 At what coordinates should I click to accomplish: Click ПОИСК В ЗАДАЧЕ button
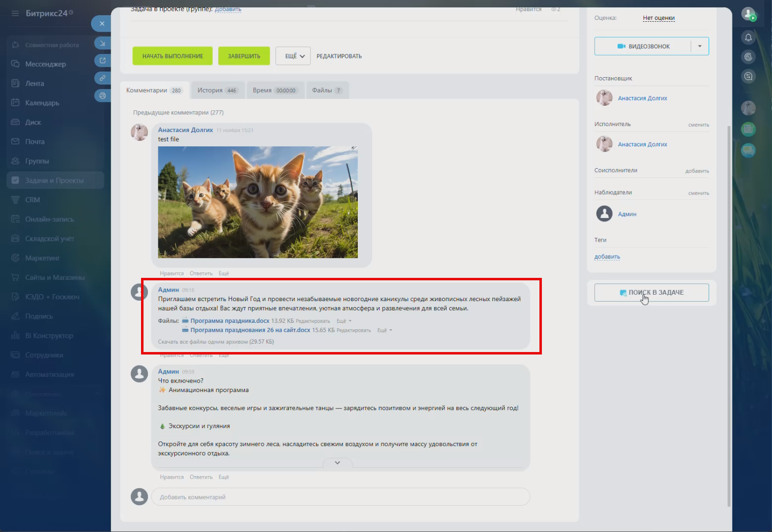click(x=651, y=292)
